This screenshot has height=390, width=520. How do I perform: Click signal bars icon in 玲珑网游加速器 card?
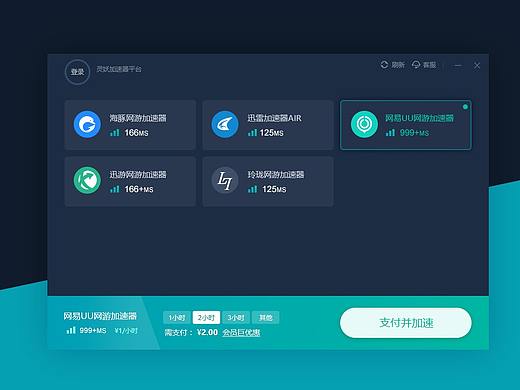(x=252, y=189)
